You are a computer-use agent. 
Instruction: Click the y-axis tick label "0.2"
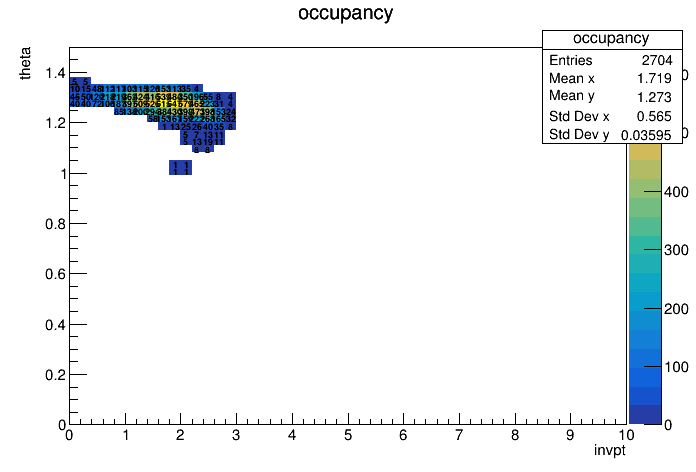pos(55,375)
